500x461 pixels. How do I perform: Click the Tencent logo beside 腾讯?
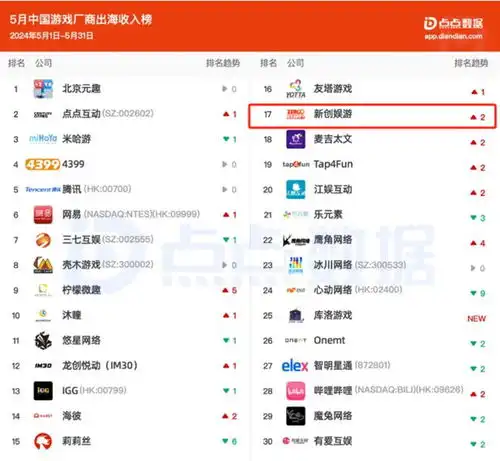pyautogui.click(x=43, y=189)
